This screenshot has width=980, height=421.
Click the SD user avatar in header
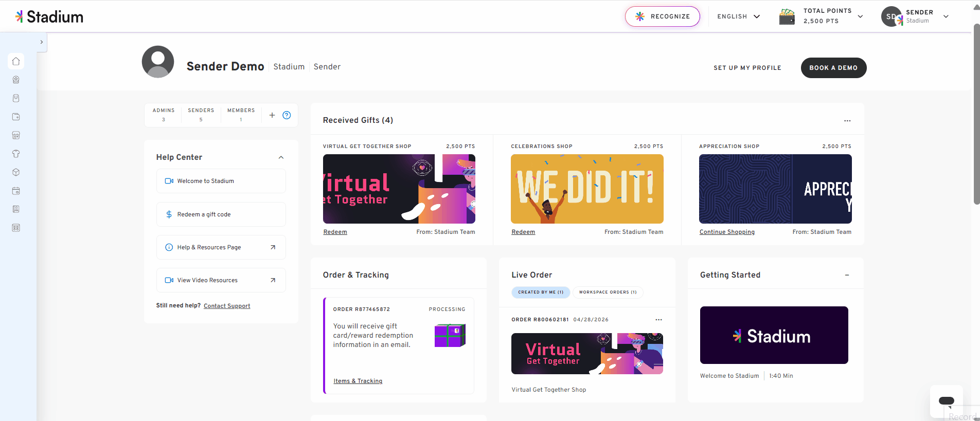(892, 16)
